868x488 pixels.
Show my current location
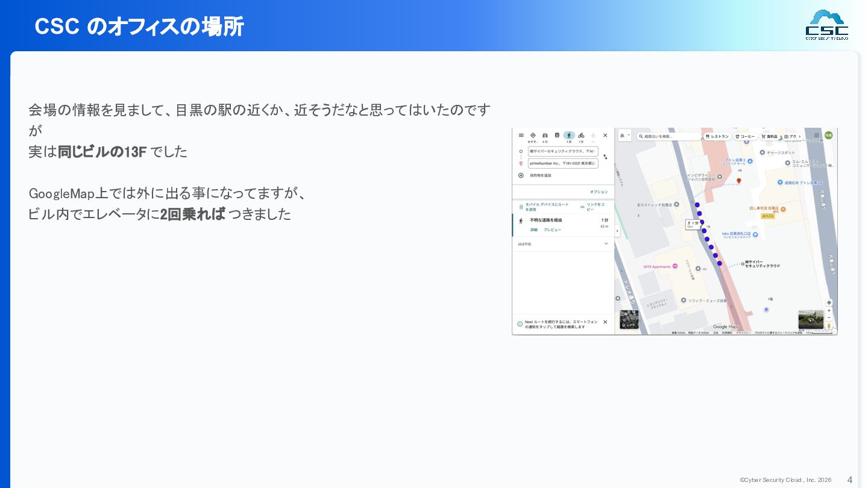point(829,302)
